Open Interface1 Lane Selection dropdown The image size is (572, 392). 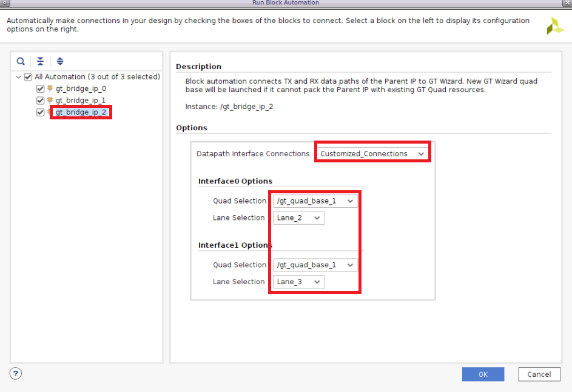tap(298, 282)
